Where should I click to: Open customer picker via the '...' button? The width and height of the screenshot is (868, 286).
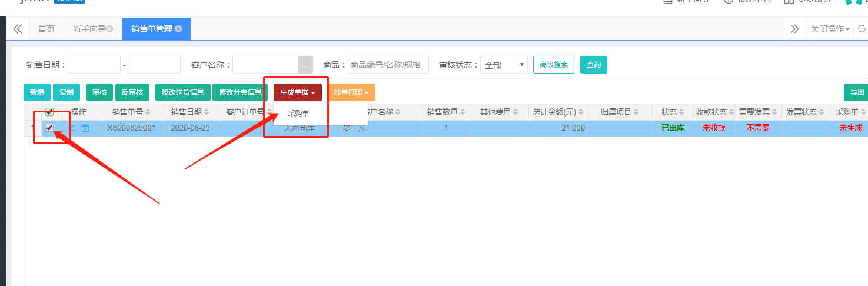pyautogui.click(x=305, y=65)
